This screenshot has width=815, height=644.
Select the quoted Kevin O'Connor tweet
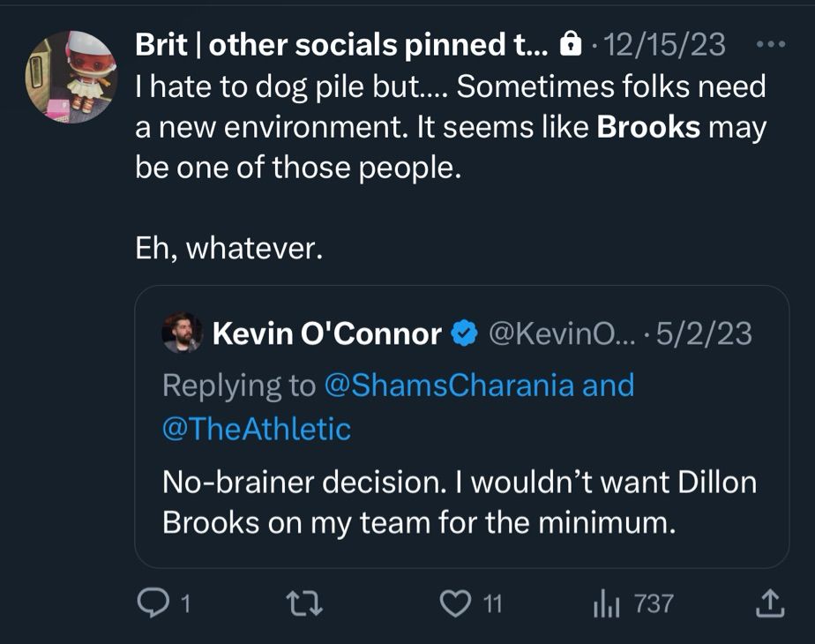coord(459,423)
